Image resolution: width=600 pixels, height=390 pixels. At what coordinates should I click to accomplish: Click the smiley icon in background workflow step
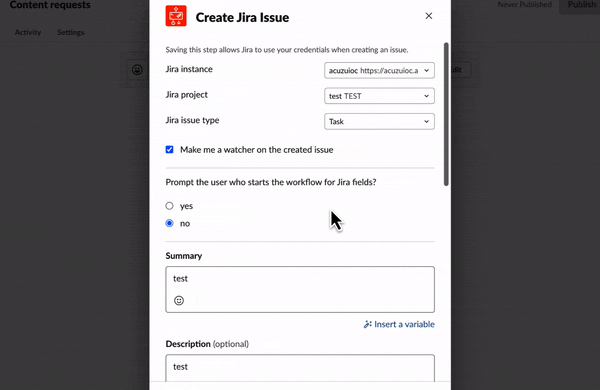pyautogui.click(x=137, y=70)
